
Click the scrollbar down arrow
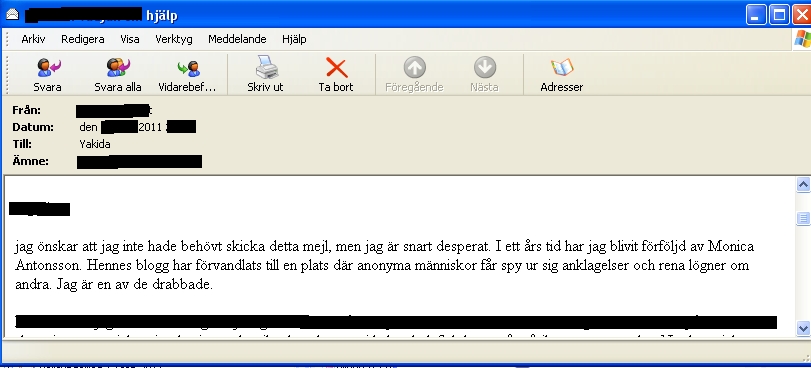(803, 328)
